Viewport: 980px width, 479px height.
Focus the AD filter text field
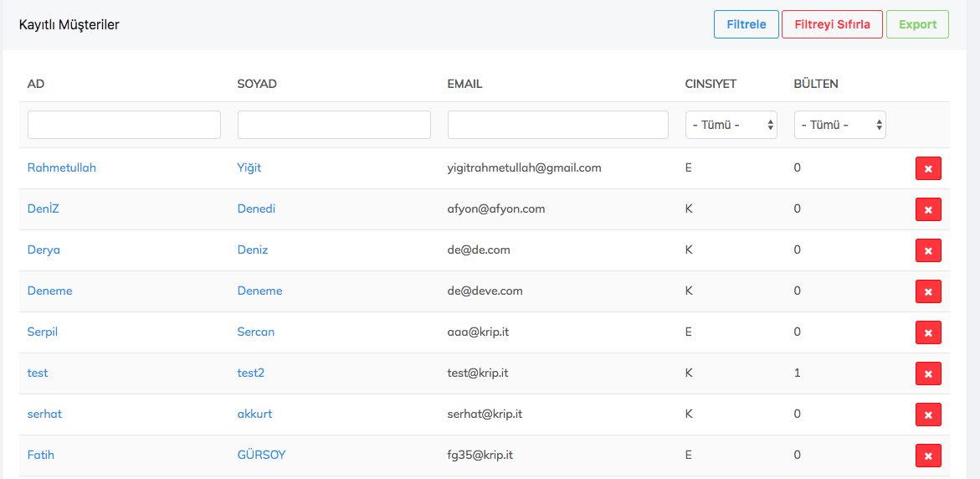(124, 125)
